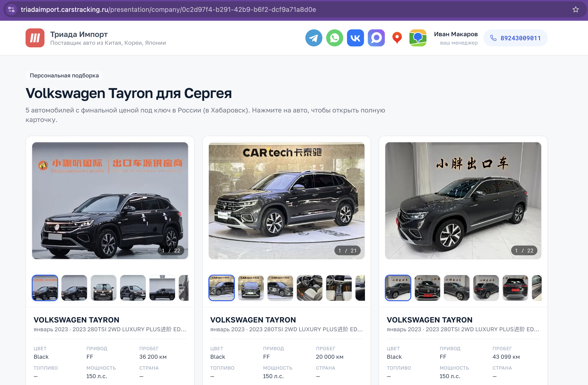Click the 1 / 21 photo counter on second car
588x385 pixels.
(347, 251)
